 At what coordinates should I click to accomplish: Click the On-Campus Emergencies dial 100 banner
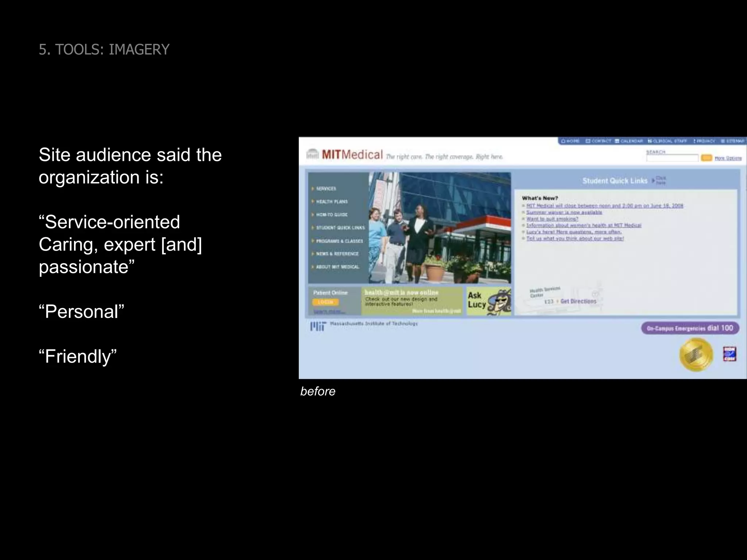(690, 328)
